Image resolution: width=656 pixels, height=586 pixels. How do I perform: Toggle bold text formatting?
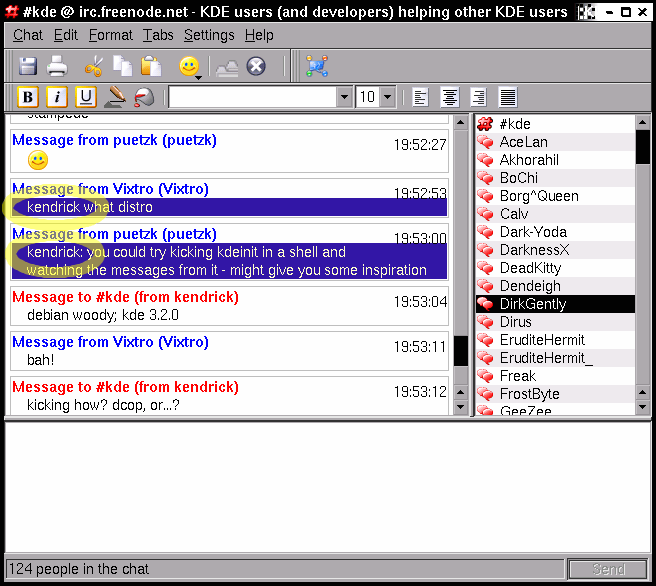click(28, 97)
